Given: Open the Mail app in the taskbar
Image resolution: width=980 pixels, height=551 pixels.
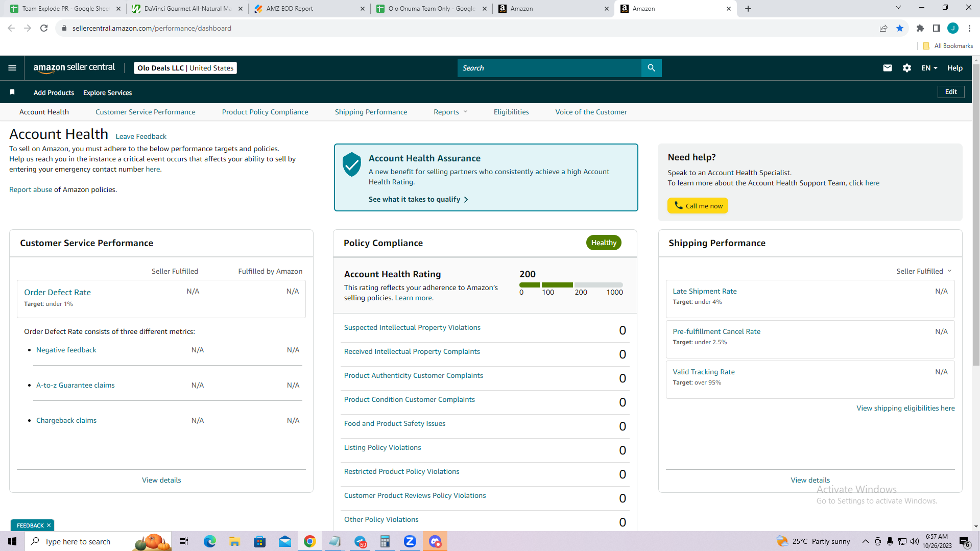Looking at the screenshot, I should click(x=285, y=541).
